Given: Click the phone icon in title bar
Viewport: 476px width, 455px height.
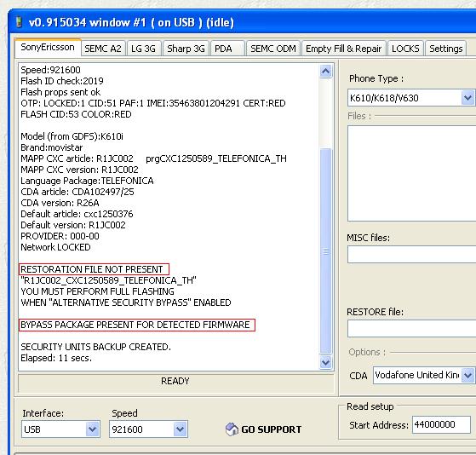Looking at the screenshot, I should click(x=19, y=22).
